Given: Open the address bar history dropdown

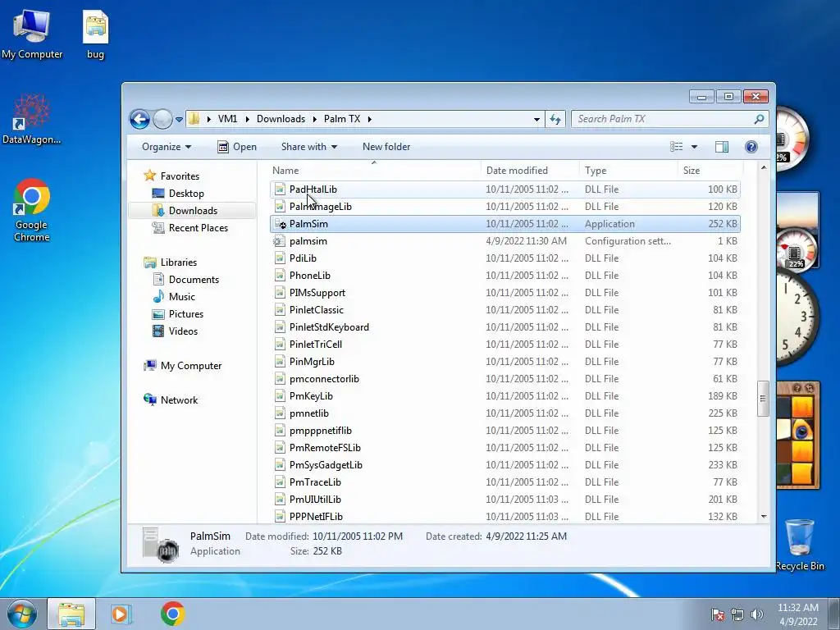Looking at the screenshot, I should [x=536, y=119].
